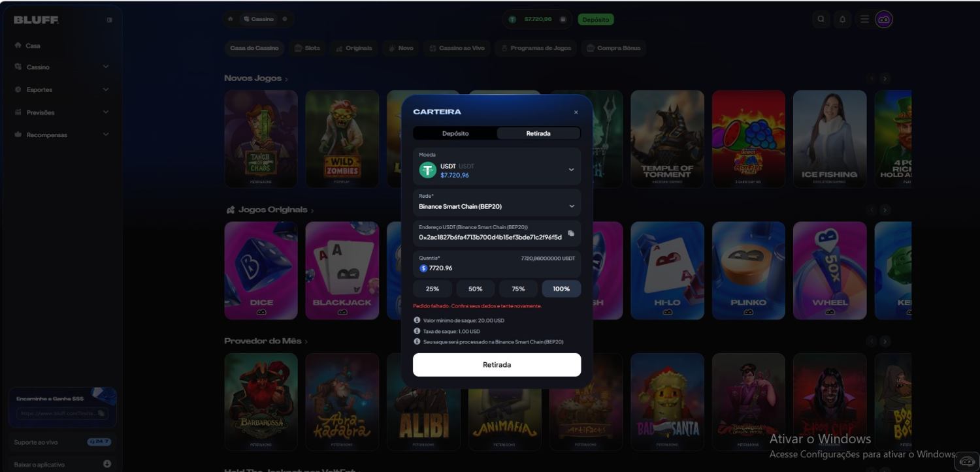This screenshot has height=472, width=980.
Task: Go to next Jogos Originais games
Action: [x=885, y=210]
